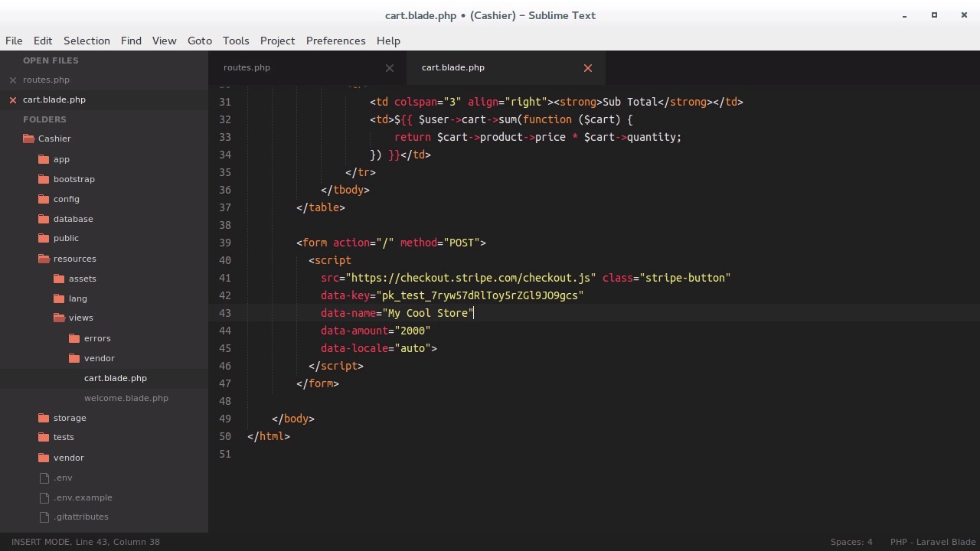Click line number 39 in gutter

(x=225, y=243)
